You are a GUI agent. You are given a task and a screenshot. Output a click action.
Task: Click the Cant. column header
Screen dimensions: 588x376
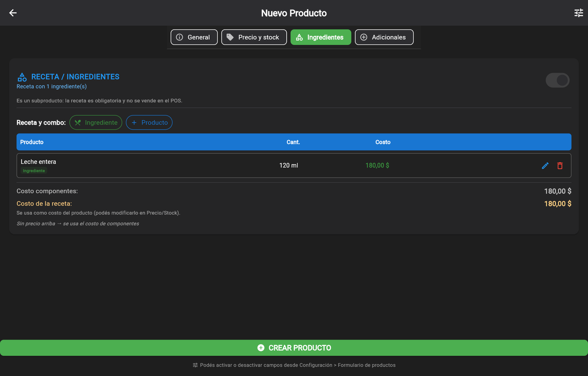tap(293, 142)
